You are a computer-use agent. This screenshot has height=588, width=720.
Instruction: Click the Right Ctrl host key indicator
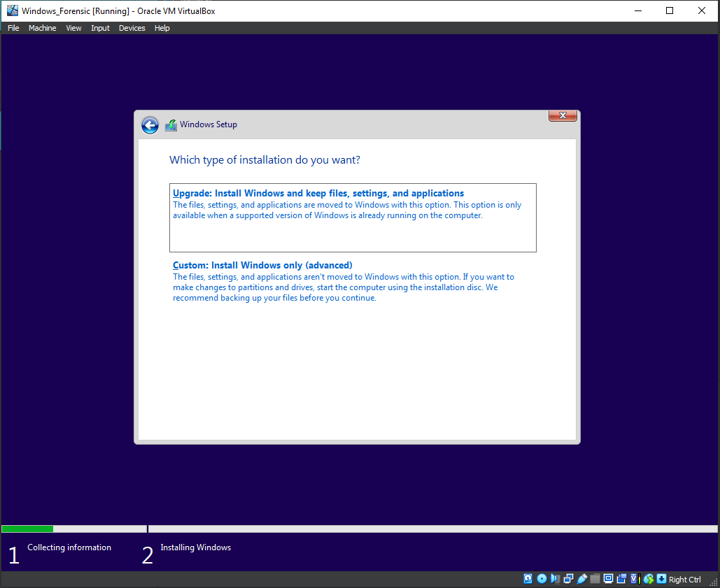coord(684,580)
